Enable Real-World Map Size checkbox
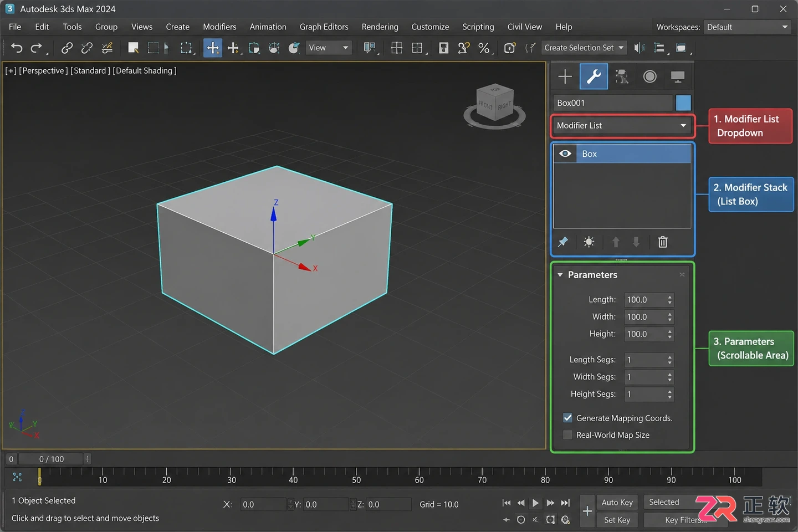Image resolution: width=798 pixels, height=532 pixels. point(568,435)
